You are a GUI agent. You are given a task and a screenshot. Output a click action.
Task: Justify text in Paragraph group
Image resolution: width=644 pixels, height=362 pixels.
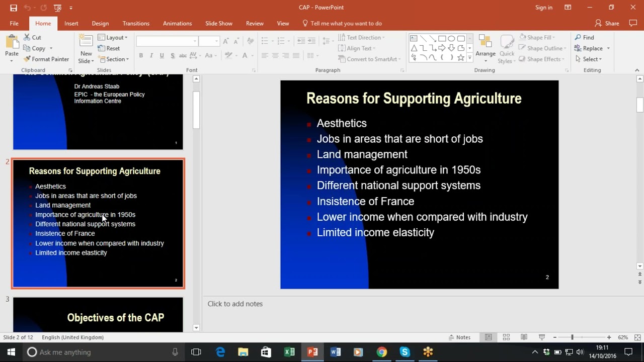[x=296, y=55]
